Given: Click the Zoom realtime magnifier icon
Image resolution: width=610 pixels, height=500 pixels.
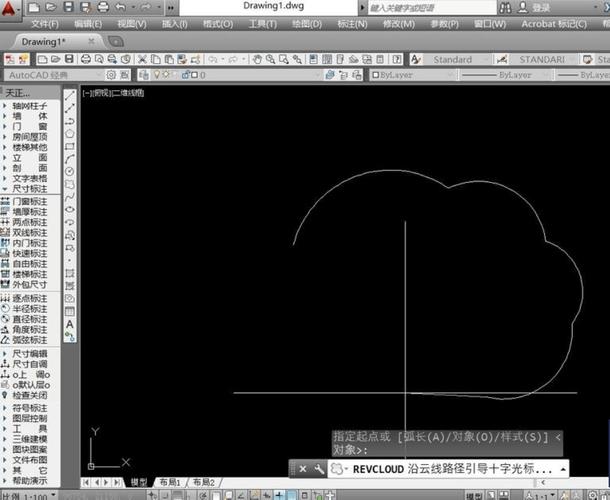Looking at the screenshot, I should pyautogui.click(x=270, y=59).
